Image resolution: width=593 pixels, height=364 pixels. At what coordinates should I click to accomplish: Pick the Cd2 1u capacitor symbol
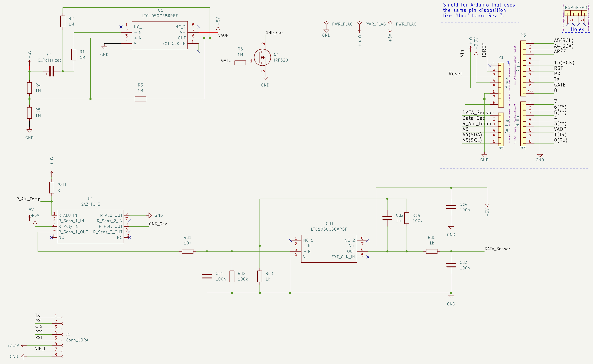pyautogui.click(x=387, y=218)
